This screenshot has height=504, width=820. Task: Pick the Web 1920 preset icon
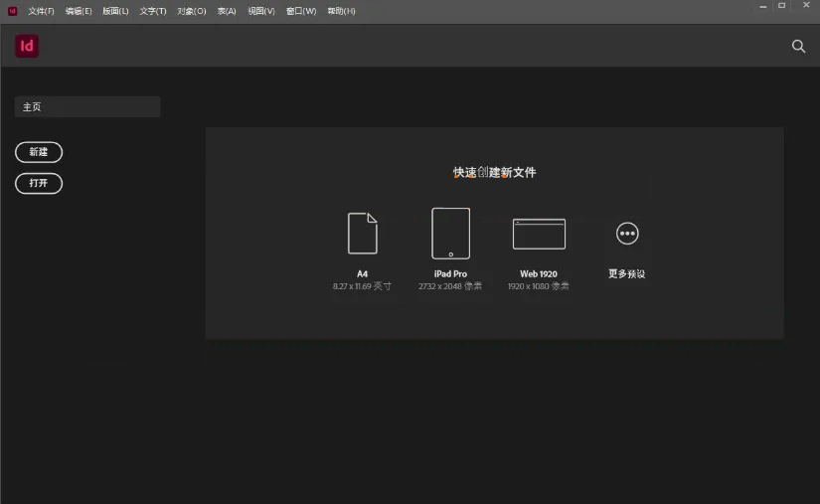tap(539, 234)
